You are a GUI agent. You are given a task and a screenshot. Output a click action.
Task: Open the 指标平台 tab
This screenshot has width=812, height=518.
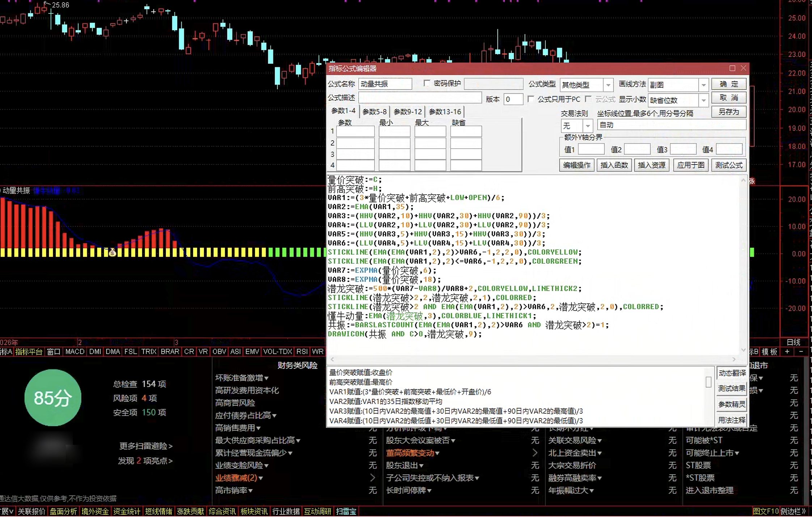click(29, 352)
